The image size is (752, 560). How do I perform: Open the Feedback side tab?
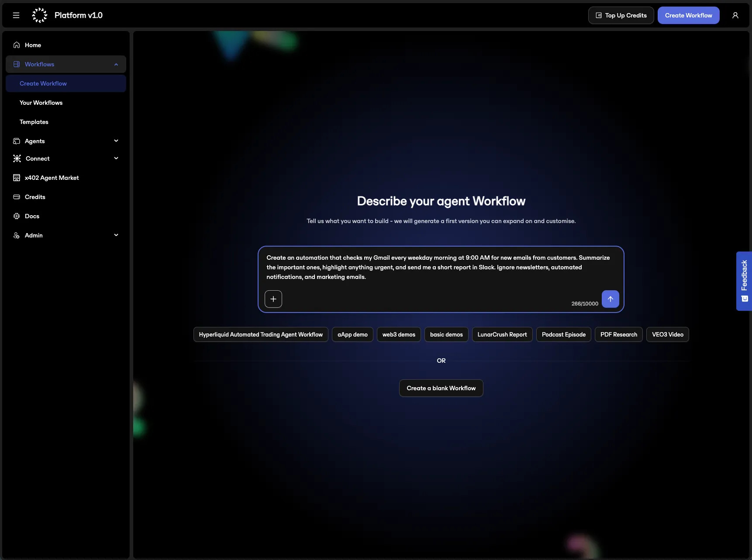tap(744, 281)
